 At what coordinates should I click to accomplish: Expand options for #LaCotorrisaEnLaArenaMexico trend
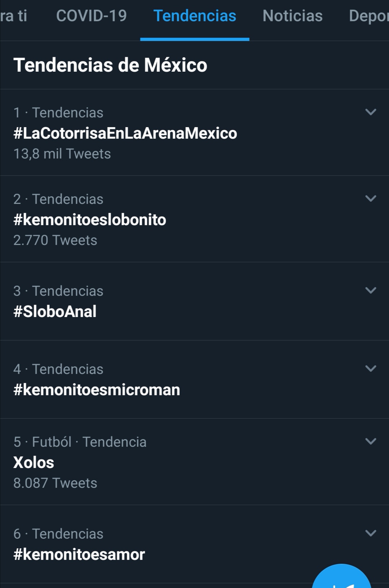371,112
